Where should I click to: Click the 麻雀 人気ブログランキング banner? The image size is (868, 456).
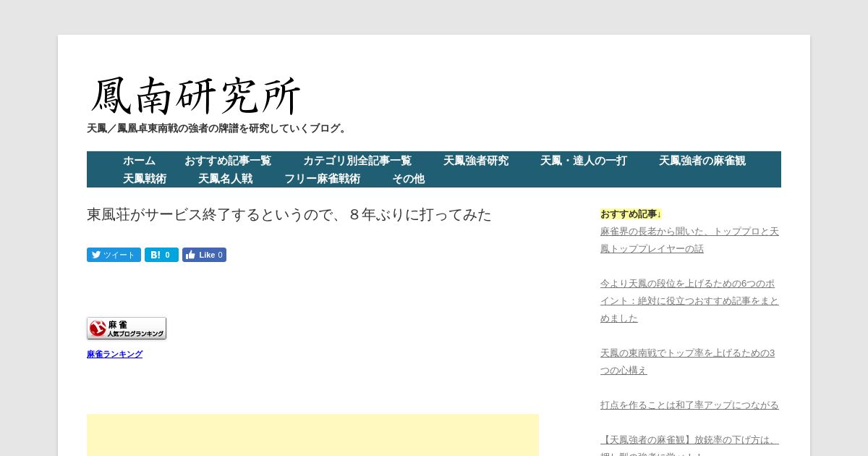(127, 329)
